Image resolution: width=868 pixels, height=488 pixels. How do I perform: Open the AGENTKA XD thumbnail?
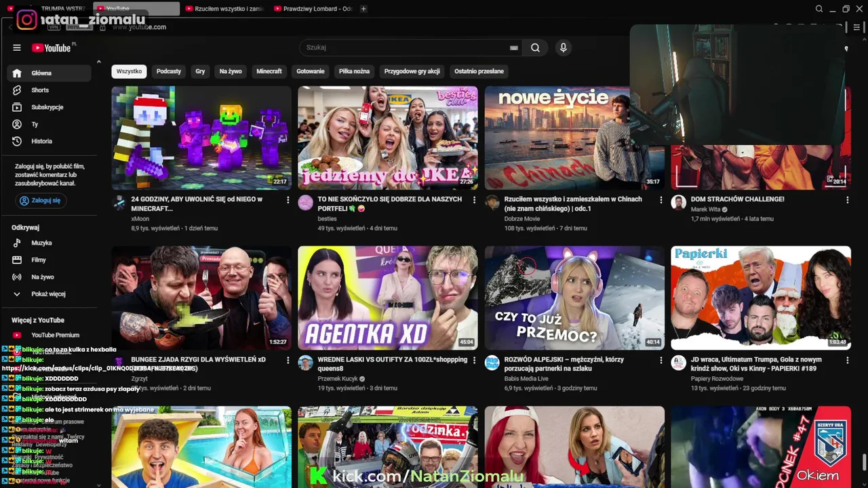coord(388,298)
